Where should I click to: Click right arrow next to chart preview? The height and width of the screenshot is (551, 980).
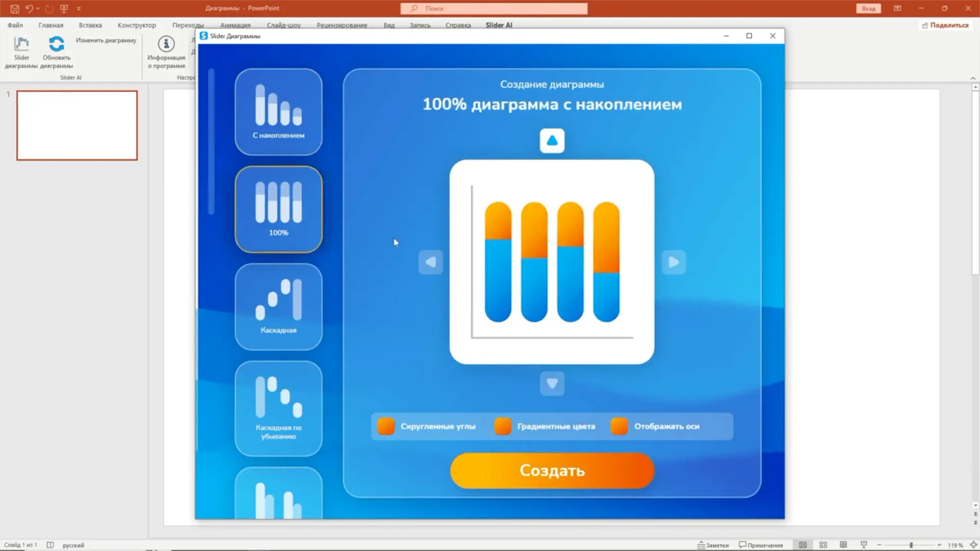click(x=674, y=262)
